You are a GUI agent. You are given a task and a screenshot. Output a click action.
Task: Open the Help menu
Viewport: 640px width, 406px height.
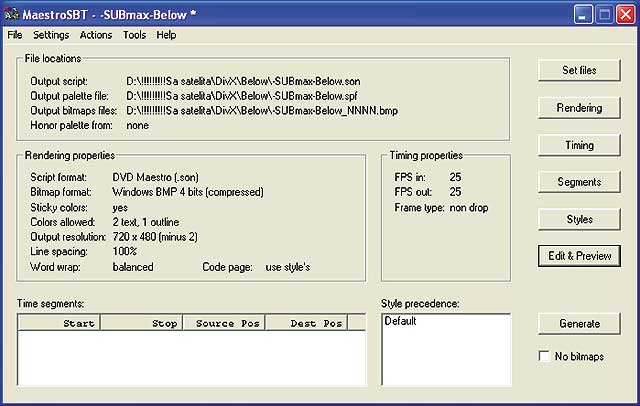click(166, 35)
